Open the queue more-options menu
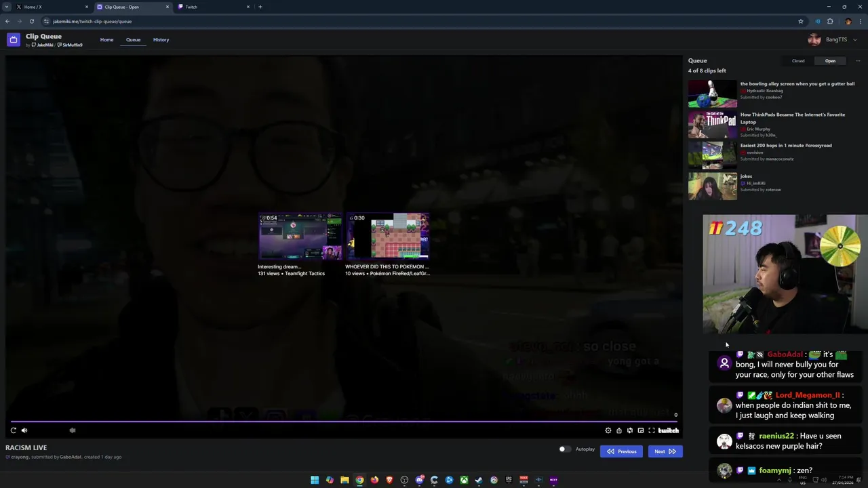 pos(857,61)
